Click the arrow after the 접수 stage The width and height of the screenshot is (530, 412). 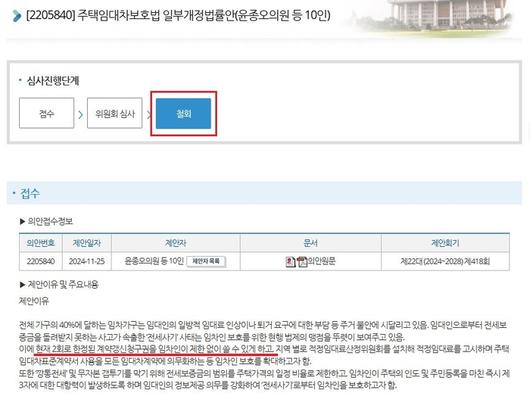(80, 115)
